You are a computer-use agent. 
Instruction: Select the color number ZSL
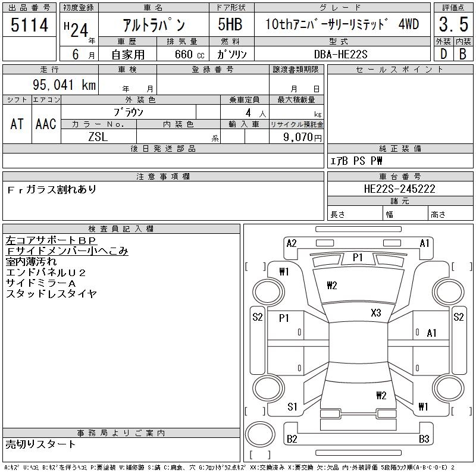(x=98, y=137)
